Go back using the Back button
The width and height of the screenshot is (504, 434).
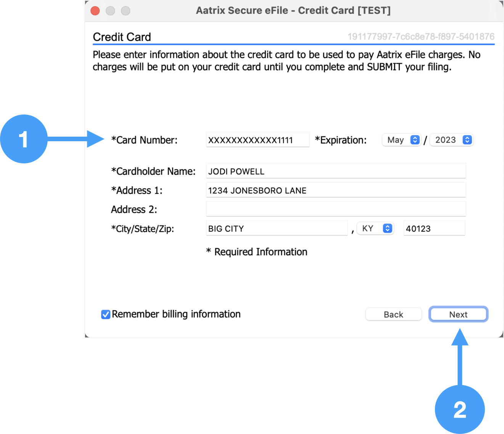[x=393, y=315]
